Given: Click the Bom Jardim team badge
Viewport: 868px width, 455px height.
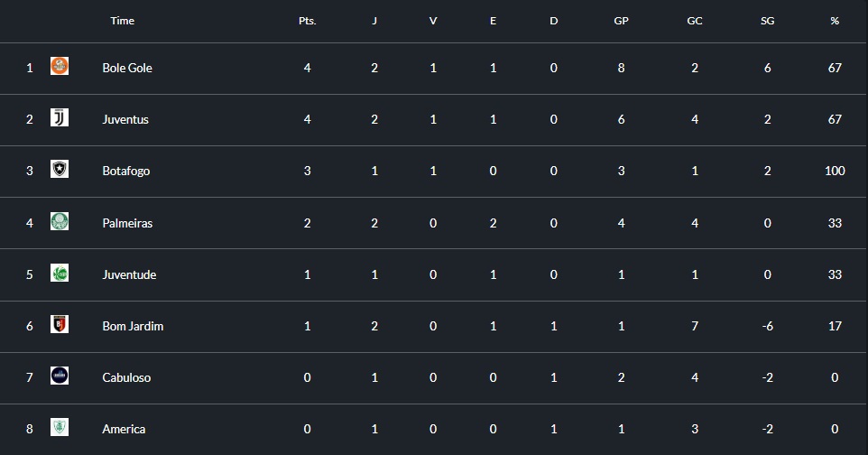Looking at the screenshot, I should pyautogui.click(x=60, y=324).
